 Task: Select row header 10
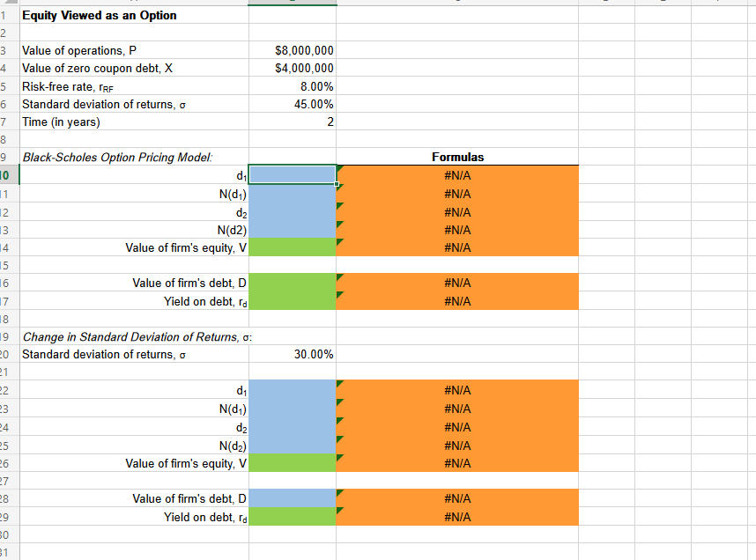point(7,175)
